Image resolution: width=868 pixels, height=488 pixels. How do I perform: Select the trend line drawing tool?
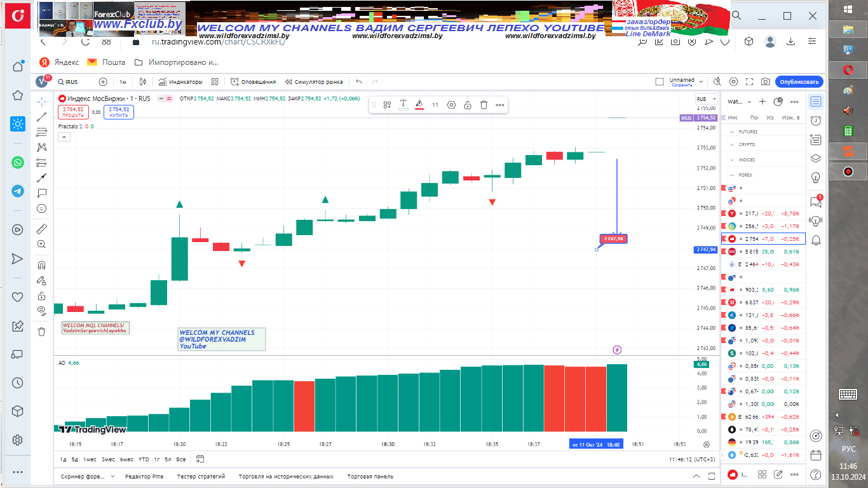[x=42, y=117]
